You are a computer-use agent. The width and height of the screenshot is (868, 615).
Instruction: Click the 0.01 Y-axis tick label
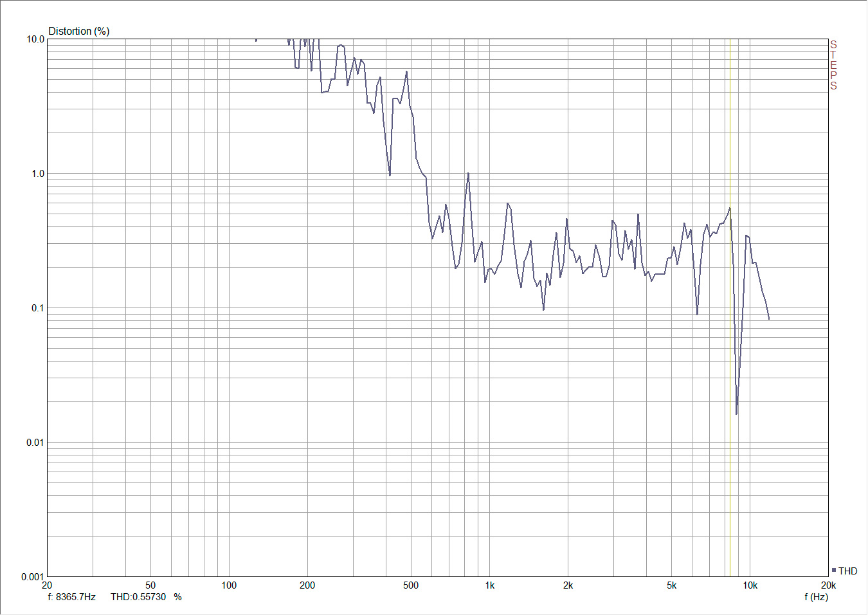(36, 442)
